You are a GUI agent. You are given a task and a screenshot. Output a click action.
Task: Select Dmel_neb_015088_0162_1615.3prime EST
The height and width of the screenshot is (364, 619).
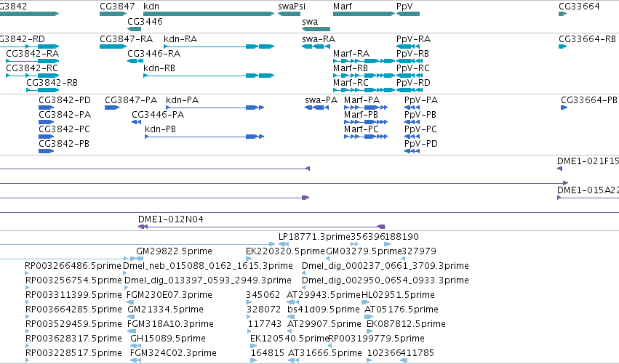point(208,266)
